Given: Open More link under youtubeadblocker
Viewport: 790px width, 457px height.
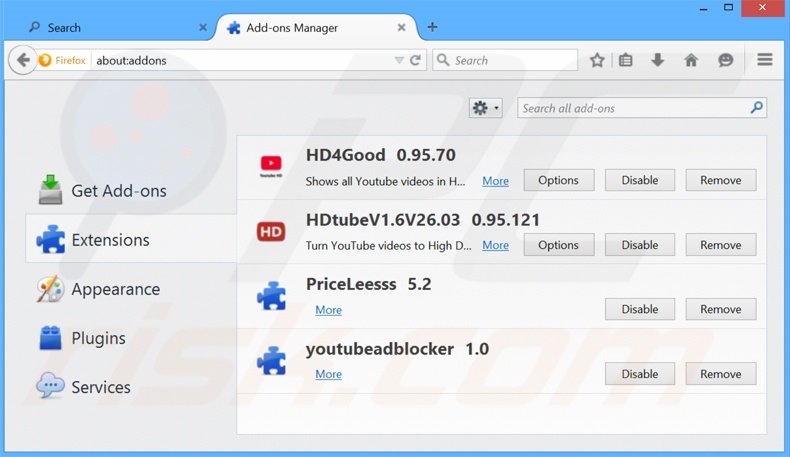Looking at the screenshot, I should (328, 374).
